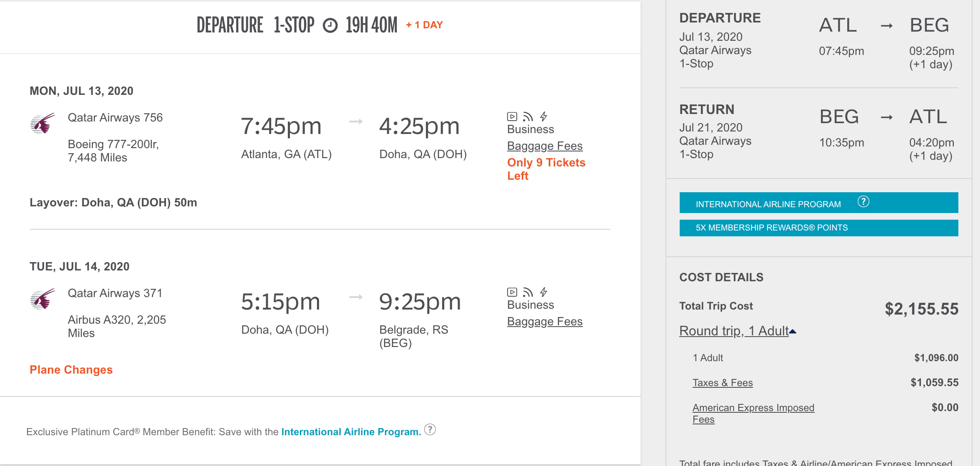The width and height of the screenshot is (980, 466).
Task: Click the power outlet icon for flight 756
Action: tap(544, 116)
